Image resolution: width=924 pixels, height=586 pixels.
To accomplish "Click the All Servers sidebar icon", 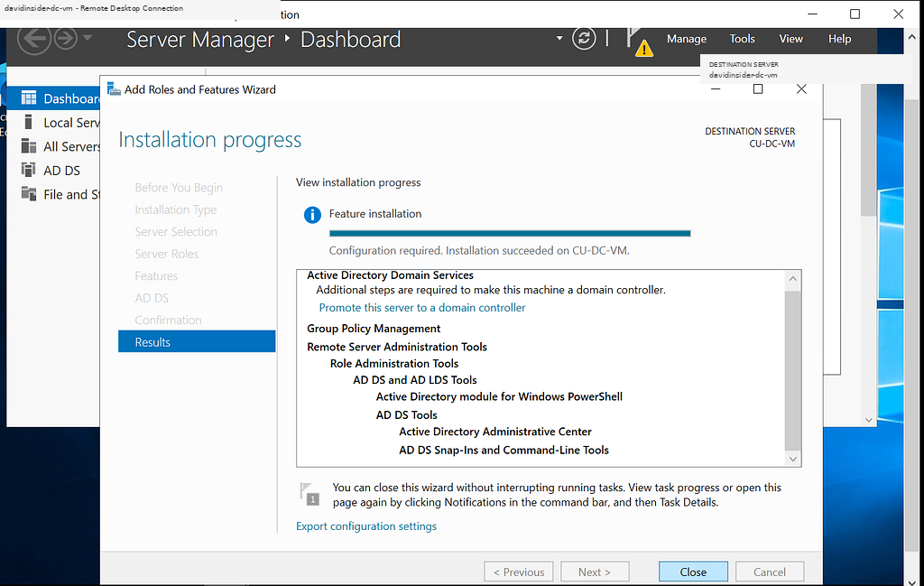I will [28, 145].
